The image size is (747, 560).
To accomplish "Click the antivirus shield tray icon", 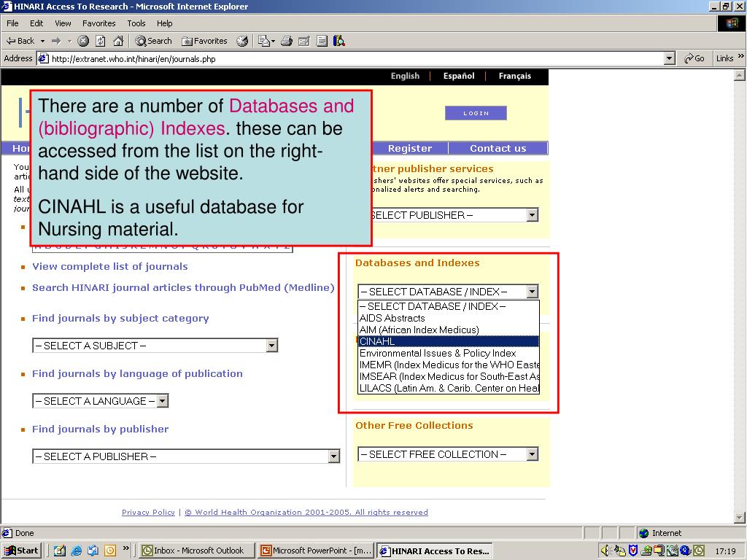I will point(633,551).
